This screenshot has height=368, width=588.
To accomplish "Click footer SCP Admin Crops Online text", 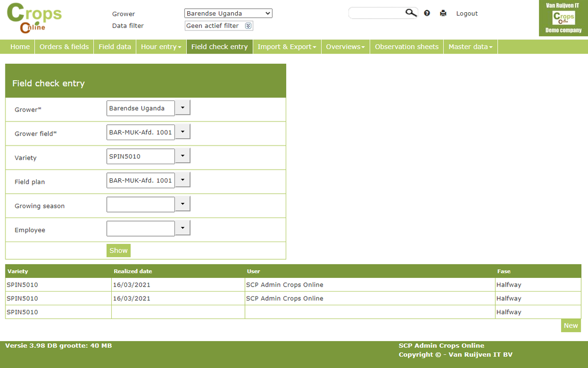I will (x=441, y=346).
